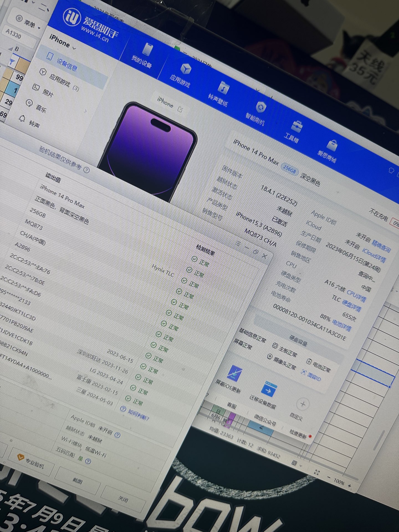The width and height of the screenshot is (399, 532).
Task: Click the filter icon in the spreadsheet column B
Action: (12, 62)
